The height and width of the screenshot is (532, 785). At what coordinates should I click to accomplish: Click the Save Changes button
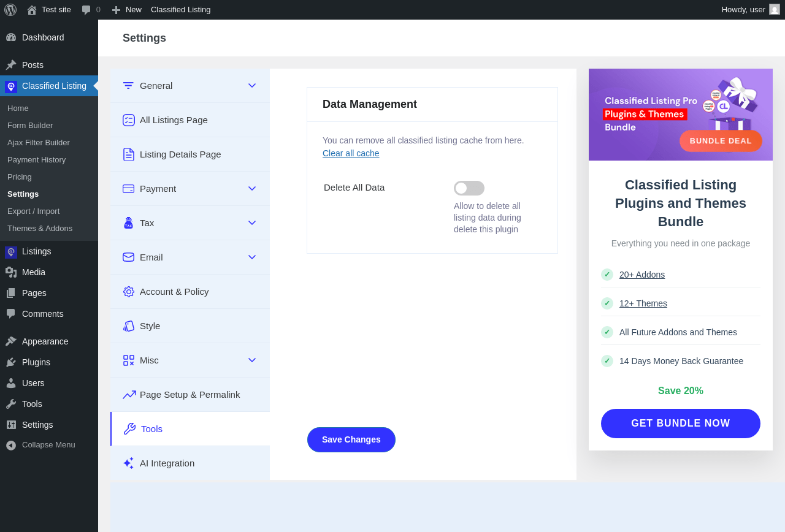[351, 439]
